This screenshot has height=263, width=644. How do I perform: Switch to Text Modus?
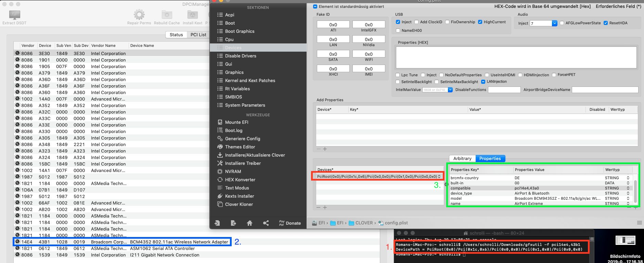[237, 188]
